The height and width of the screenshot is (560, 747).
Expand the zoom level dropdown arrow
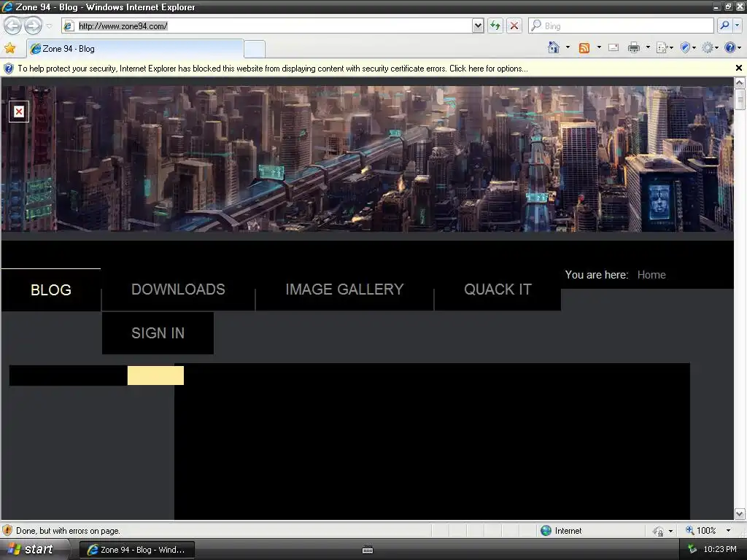coord(728,531)
